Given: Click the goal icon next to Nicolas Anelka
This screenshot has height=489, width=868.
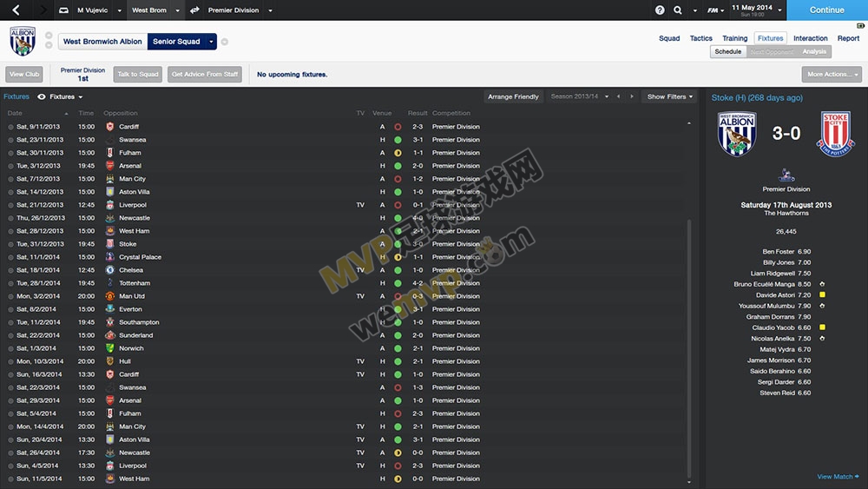Looking at the screenshot, I should pyautogui.click(x=822, y=339).
